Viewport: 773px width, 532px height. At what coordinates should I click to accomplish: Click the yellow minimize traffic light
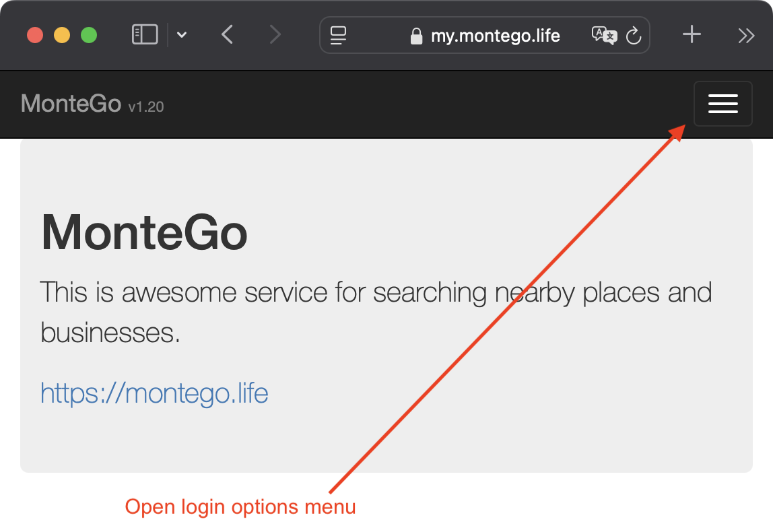(61, 35)
